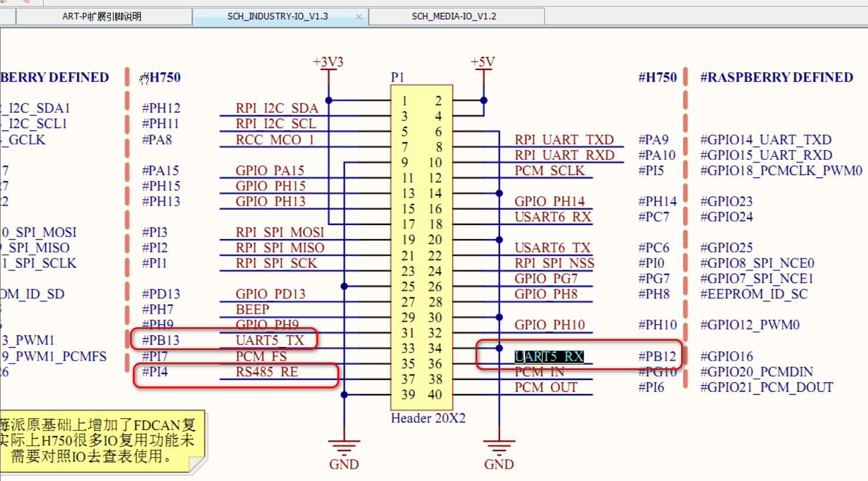
Task: Select the RPI_SPI_MISO net label
Action: click(280, 248)
